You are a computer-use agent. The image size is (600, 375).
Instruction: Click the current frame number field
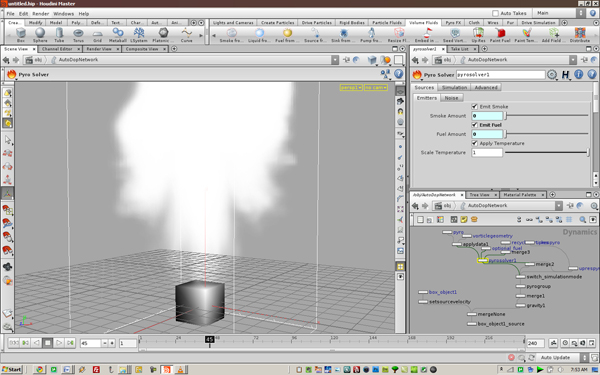[90, 343]
